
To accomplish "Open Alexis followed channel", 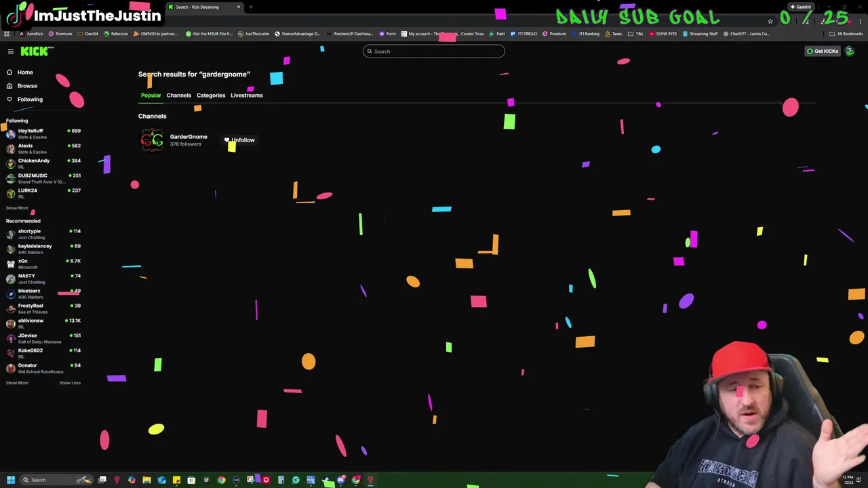I will (42, 148).
